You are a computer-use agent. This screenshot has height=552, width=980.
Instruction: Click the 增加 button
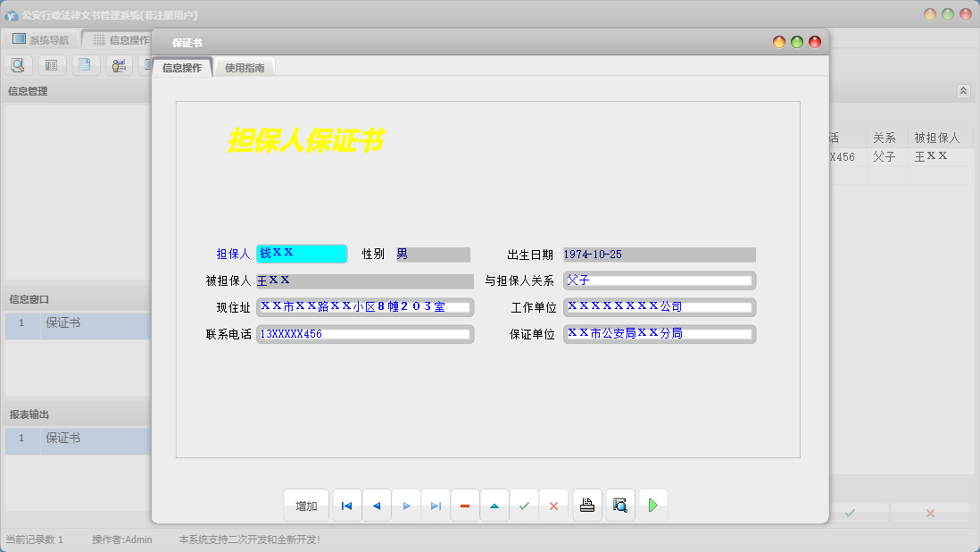(306, 506)
